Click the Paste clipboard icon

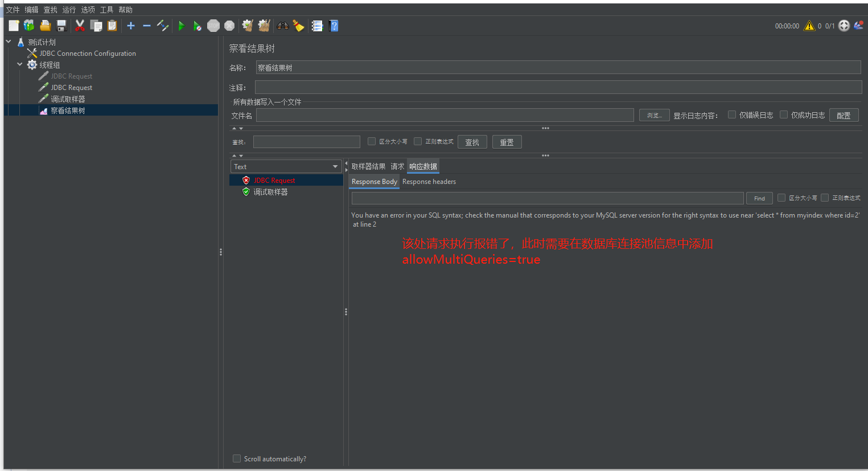pyautogui.click(x=112, y=26)
